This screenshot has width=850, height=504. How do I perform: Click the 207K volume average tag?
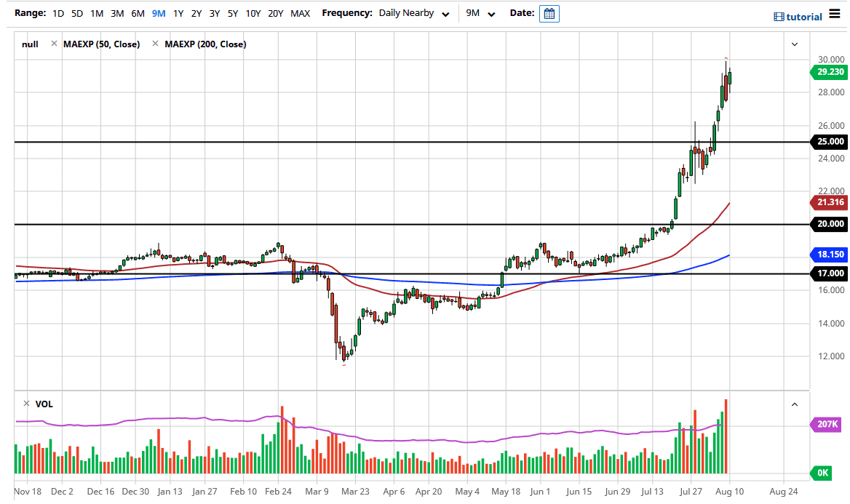tap(827, 423)
